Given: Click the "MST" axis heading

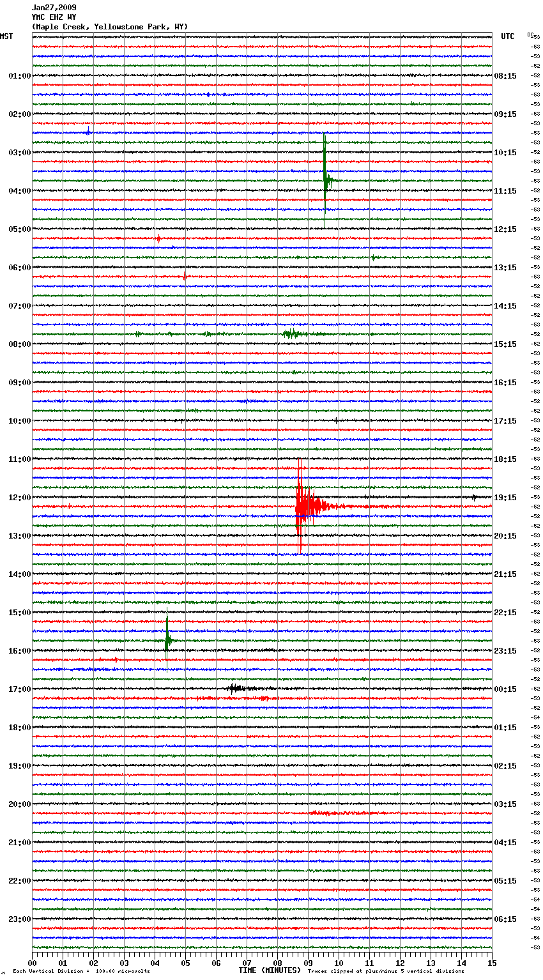Looking at the screenshot, I should coord(6,36).
